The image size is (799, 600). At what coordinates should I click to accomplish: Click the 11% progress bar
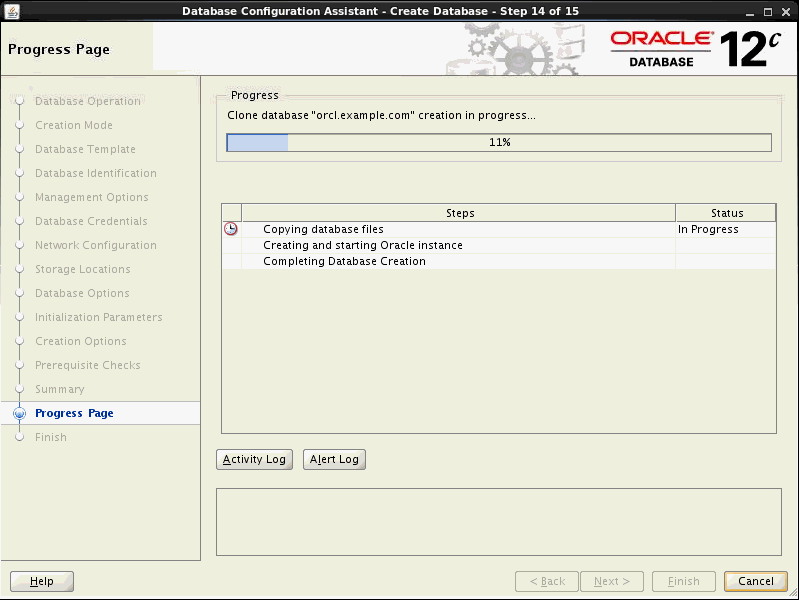coord(499,142)
